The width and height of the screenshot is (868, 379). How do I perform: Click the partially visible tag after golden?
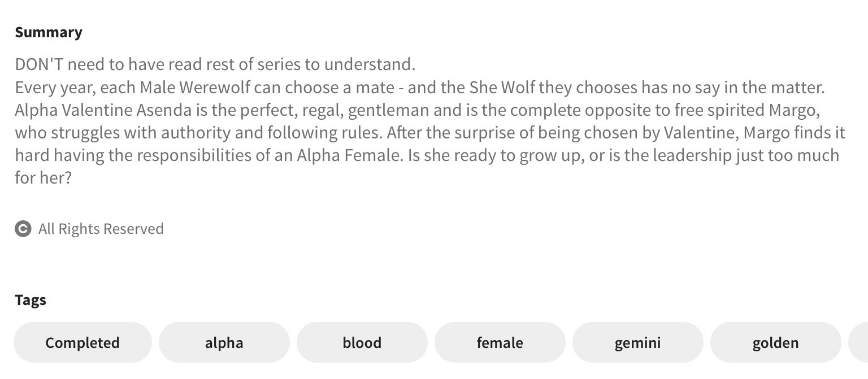859,343
